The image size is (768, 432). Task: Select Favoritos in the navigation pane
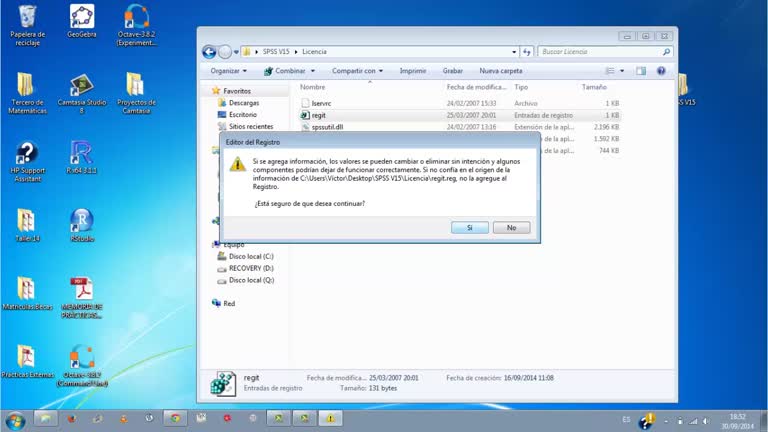(x=237, y=91)
